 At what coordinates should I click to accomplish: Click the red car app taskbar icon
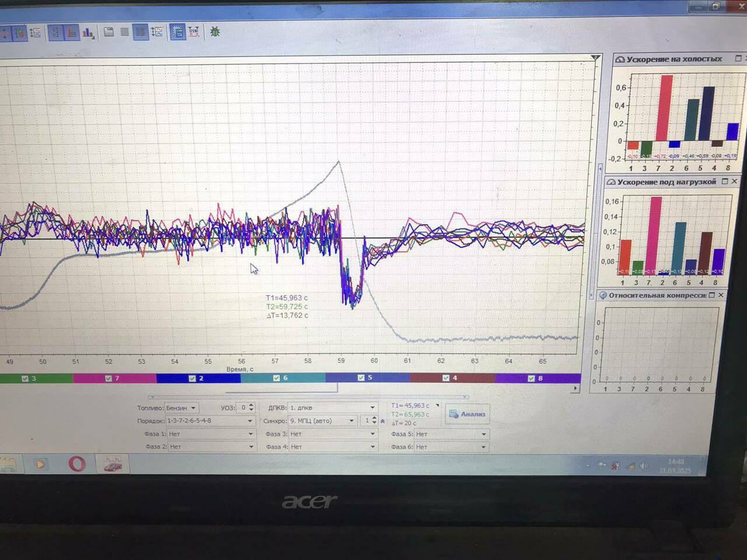(x=112, y=464)
